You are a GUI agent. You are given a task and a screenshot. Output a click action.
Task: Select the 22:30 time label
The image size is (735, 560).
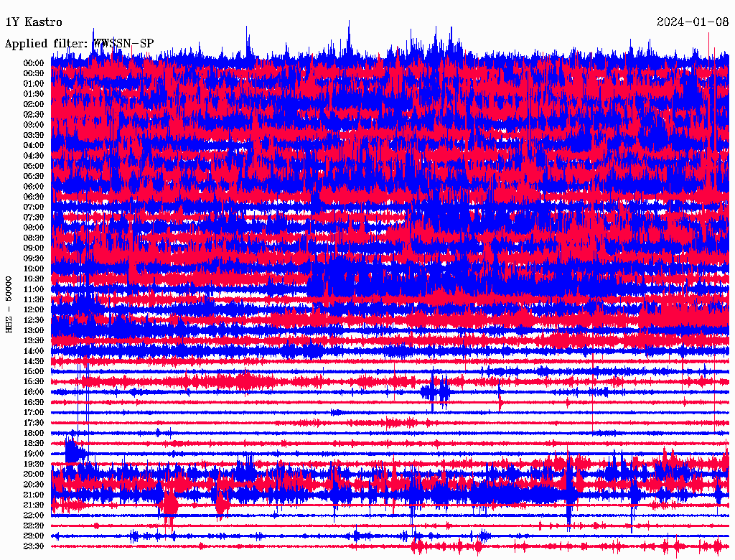click(x=34, y=526)
